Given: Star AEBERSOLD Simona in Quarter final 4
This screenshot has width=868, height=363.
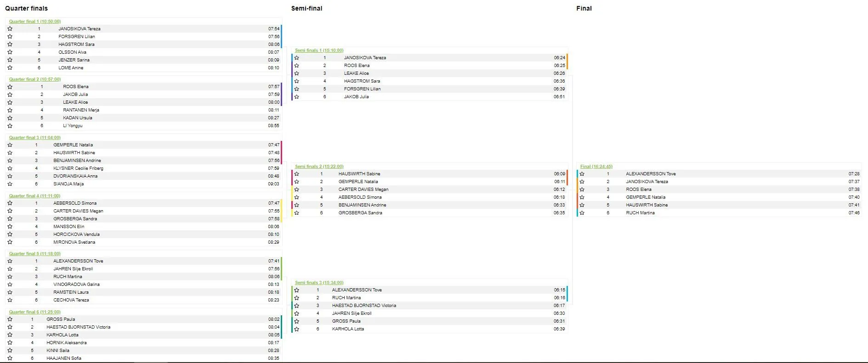Looking at the screenshot, I should [10, 203].
